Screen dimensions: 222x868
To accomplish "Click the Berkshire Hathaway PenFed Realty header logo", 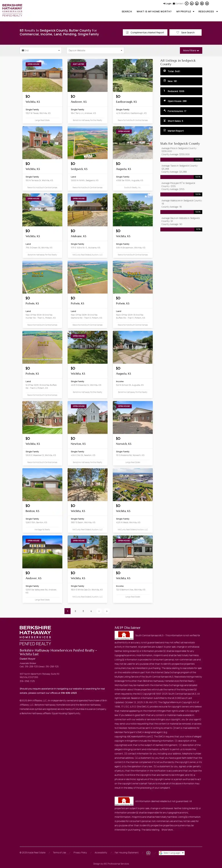I will [x=12, y=11].
